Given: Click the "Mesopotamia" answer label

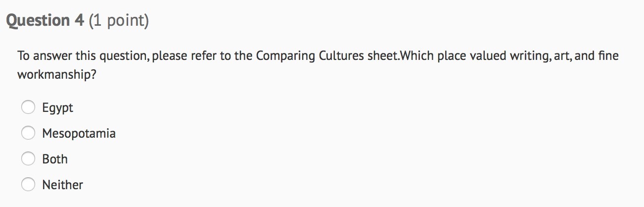Looking at the screenshot, I should pos(79,133).
